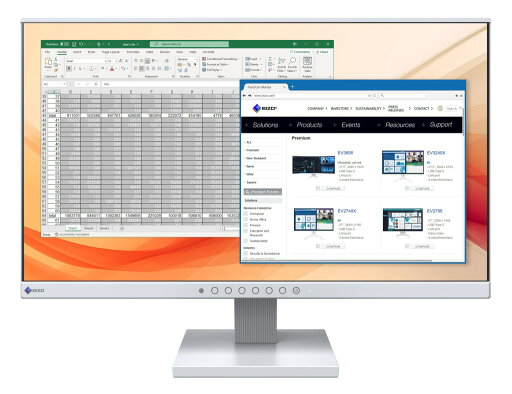Open the EV2795 product link

click(x=434, y=211)
